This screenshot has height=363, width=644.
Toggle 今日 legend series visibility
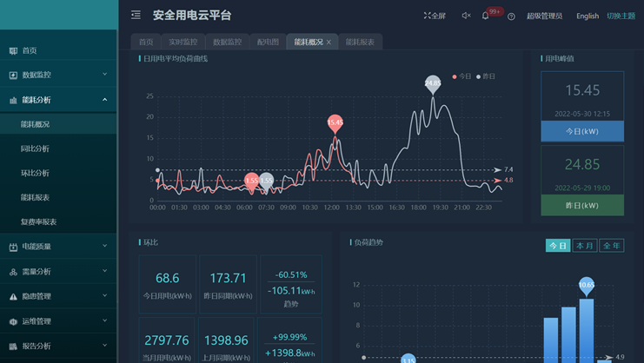(x=461, y=76)
